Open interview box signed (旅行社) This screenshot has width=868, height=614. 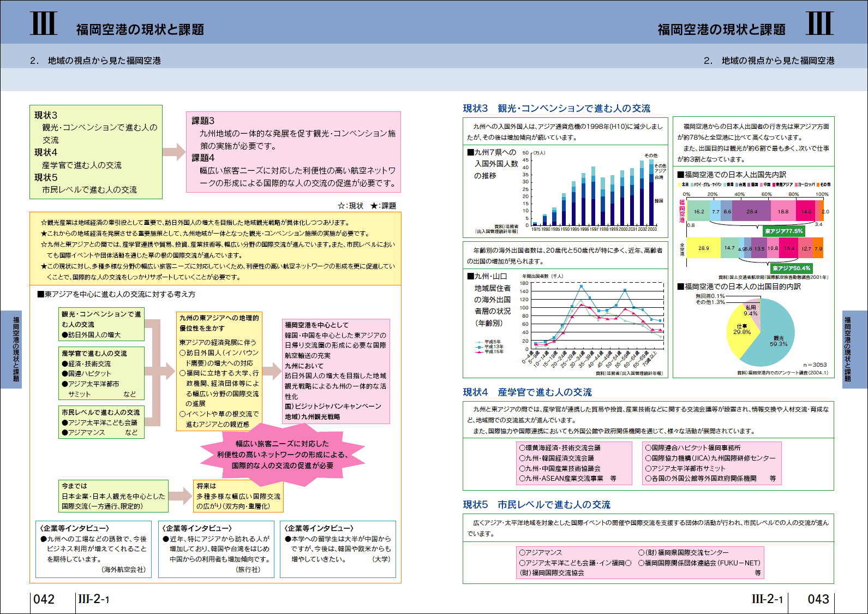click(x=216, y=549)
